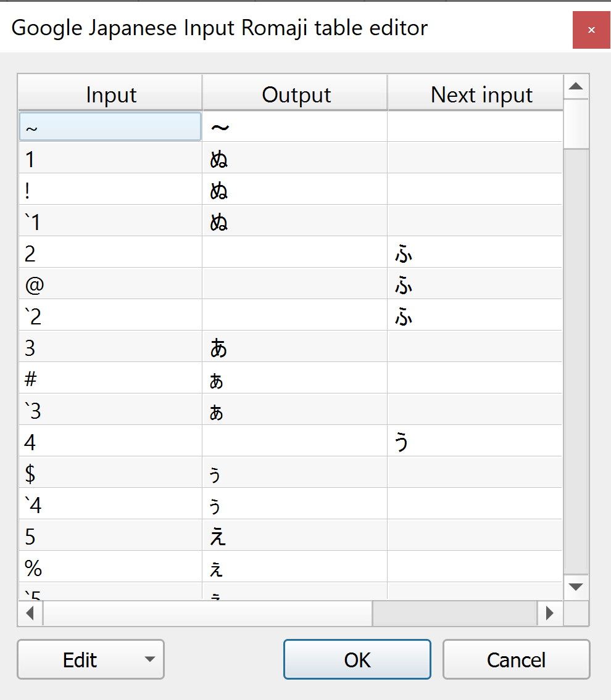Click the え output in the '5' row
Viewport: 611px width, 700px height.
point(295,535)
